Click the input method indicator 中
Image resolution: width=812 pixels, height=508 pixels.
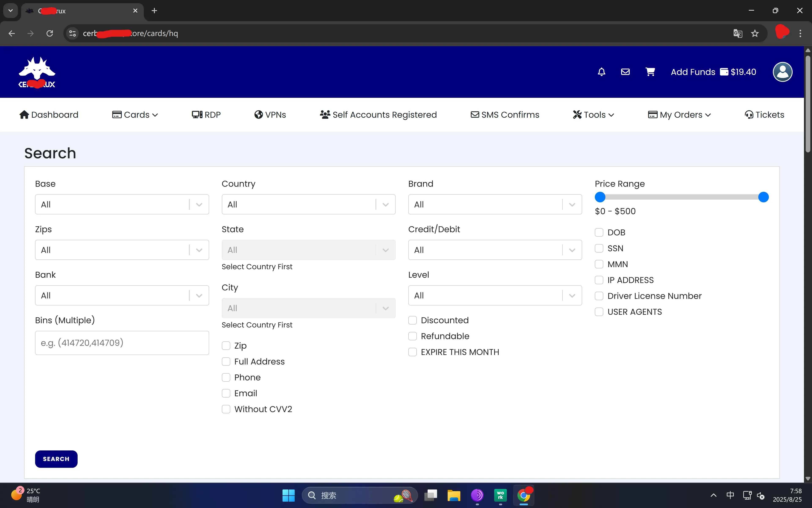(x=730, y=495)
